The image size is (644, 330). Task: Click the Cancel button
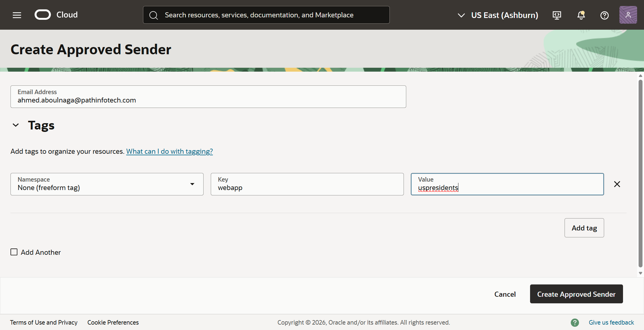coord(505,294)
